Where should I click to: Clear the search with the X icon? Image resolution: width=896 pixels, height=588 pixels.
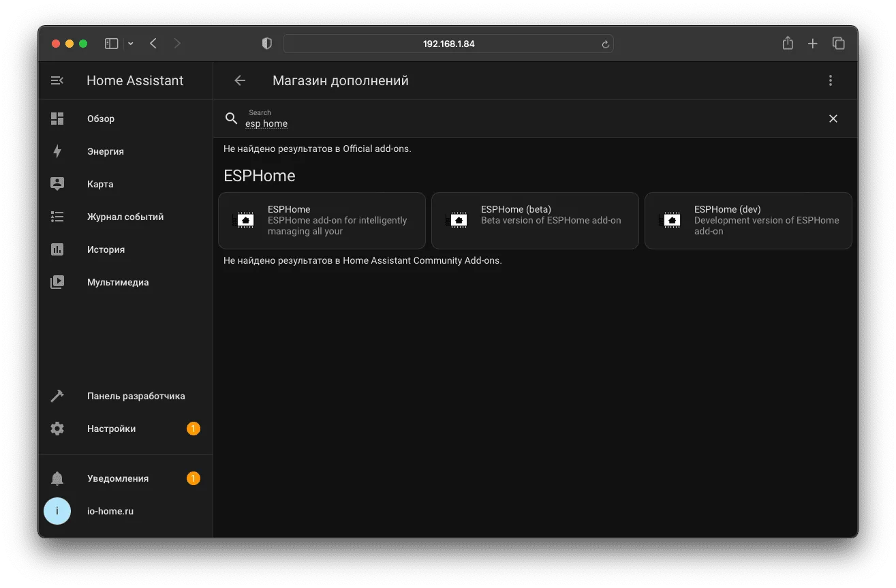pos(833,119)
